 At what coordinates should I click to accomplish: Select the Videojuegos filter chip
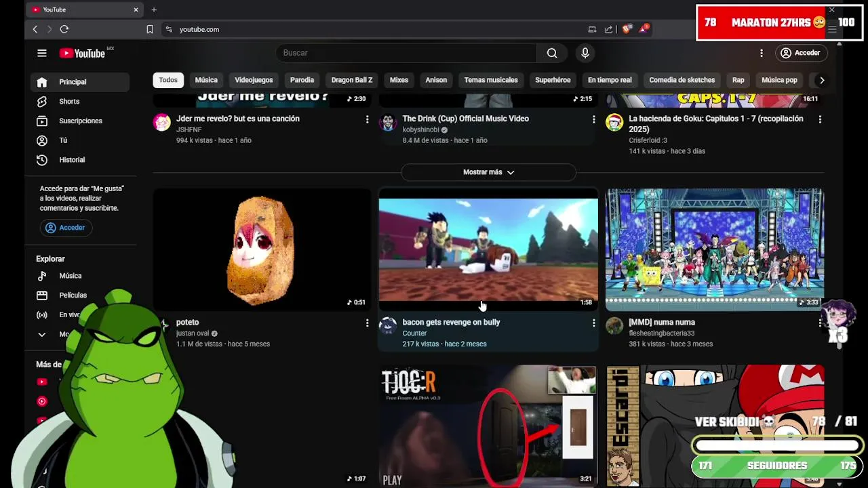(x=254, y=80)
